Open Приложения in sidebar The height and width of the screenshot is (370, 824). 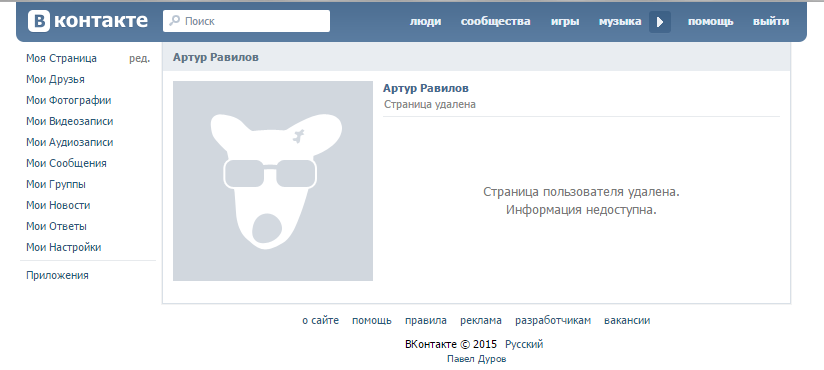tap(57, 275)
